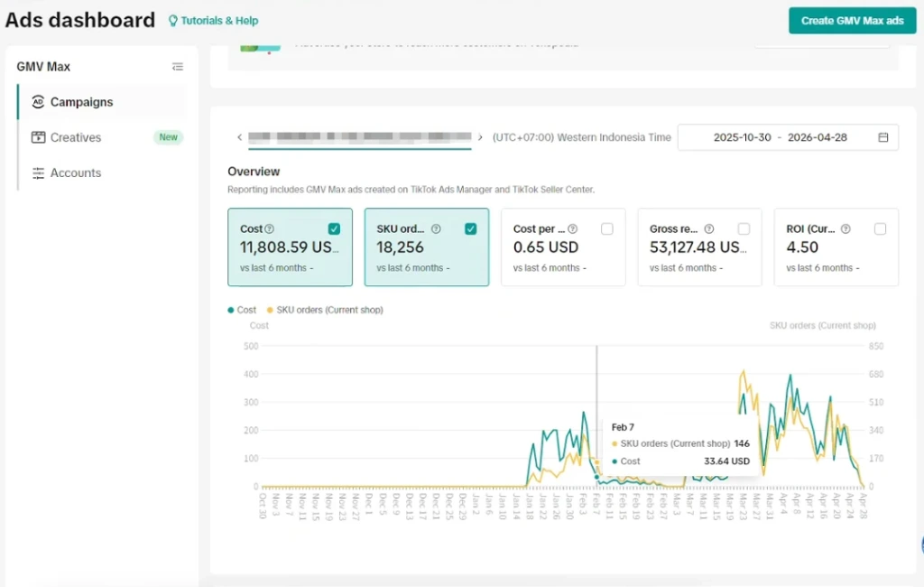Click the Overview heading
The image size is (924, 587).
click(254, 172)
